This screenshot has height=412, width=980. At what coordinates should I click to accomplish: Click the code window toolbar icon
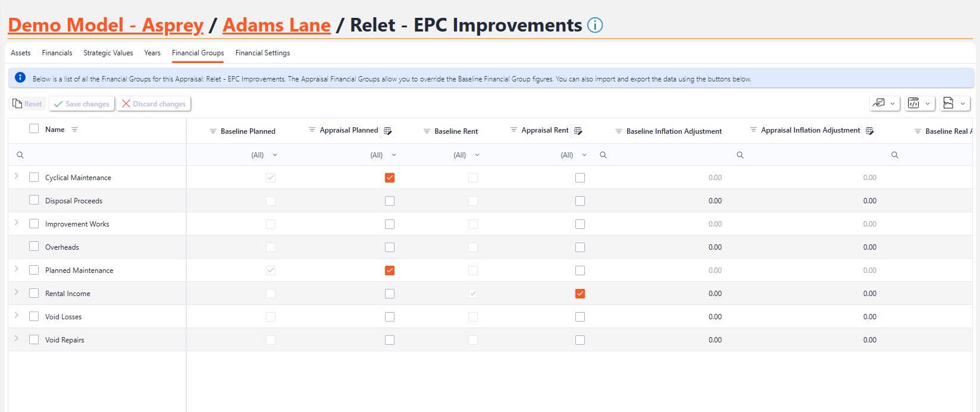pyautogui.click(x=913, y=103)
